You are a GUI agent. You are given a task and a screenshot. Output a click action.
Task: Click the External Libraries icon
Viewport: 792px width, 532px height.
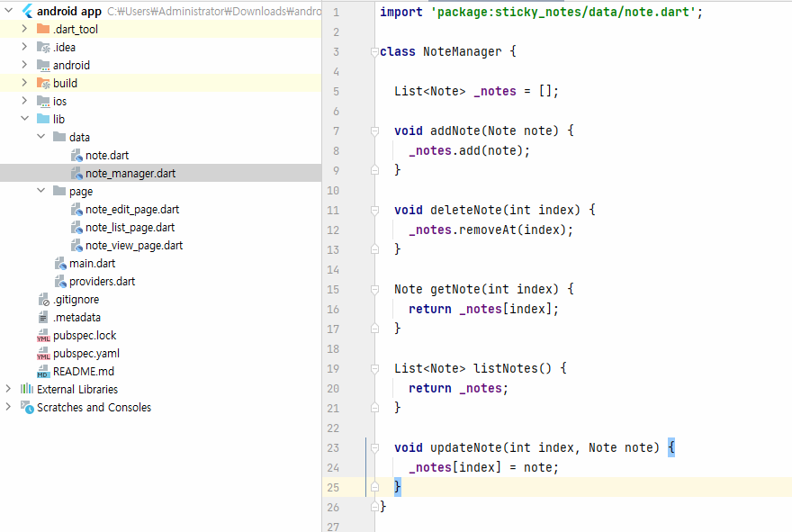(27, 390)
